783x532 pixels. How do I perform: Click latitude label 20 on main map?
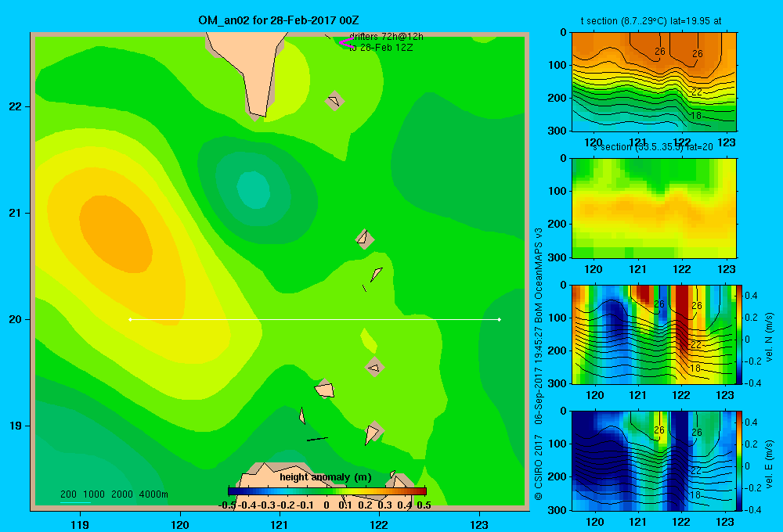point(16,319)
